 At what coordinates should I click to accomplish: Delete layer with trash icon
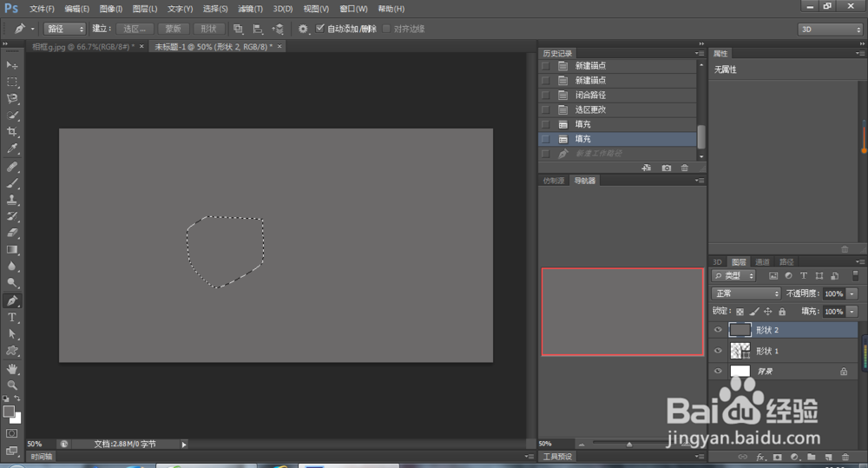845,457
